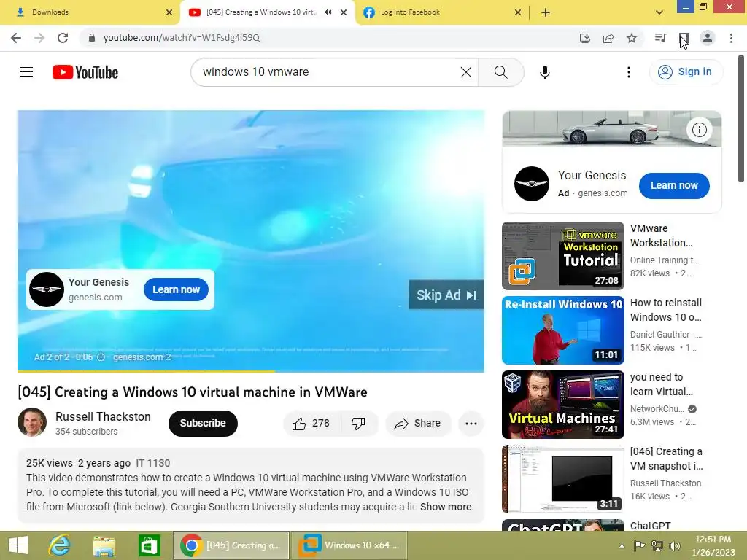Open the YouTube hamburger guide menu
Image resolution: width=747 pixels, height=560 pixels.
click(x=26, y=72)
